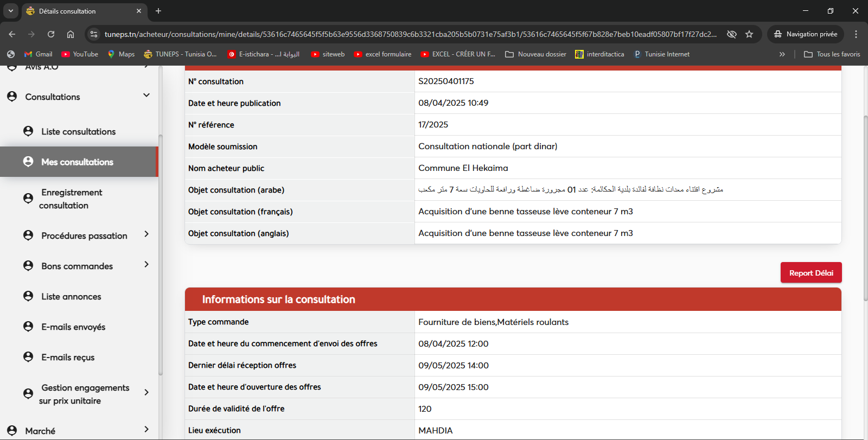Click Commune El Hekaima value

pyautogui.click(x=463, y=168)
